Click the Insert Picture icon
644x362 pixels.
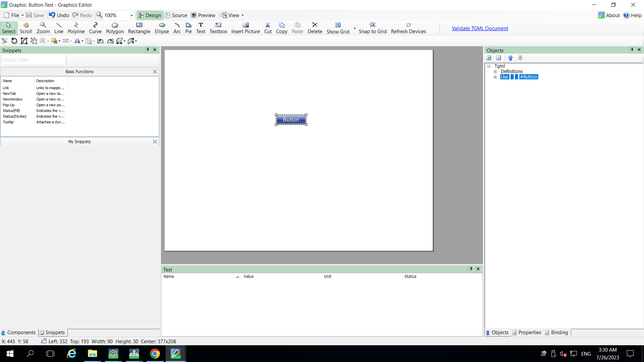[246, 28]
